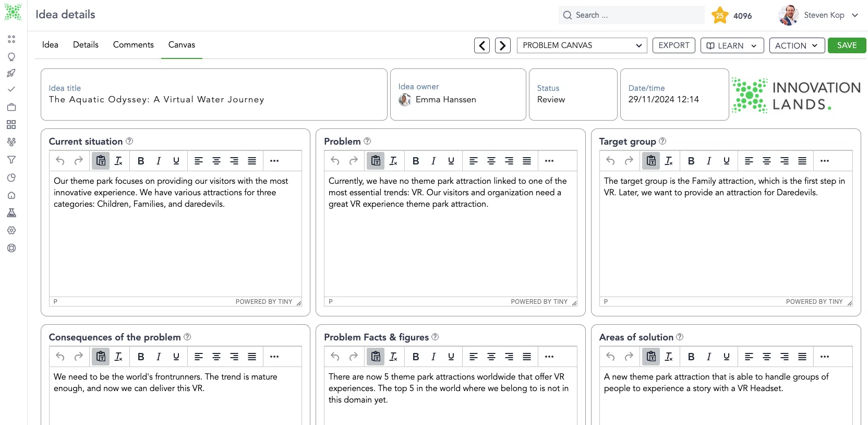Toggle underline in Consequences of the problem editor

[x=176, y=357]
